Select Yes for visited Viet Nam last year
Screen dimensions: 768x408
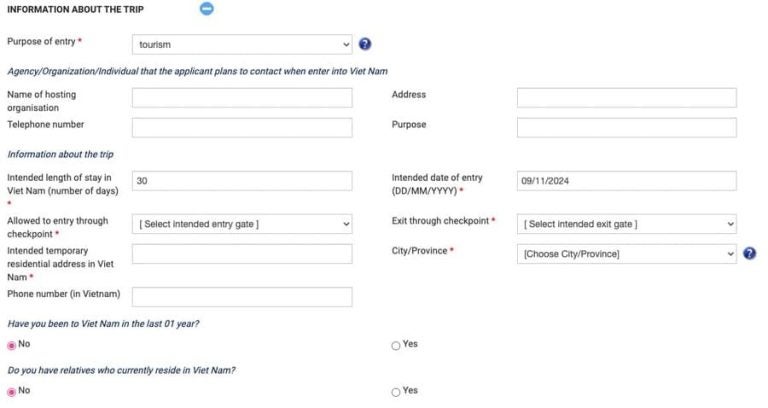[x=396, y=345]
